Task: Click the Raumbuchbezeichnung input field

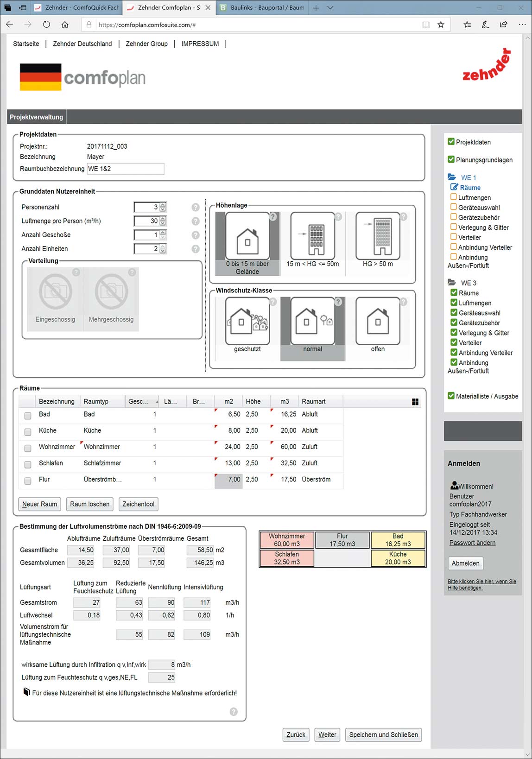Action: (x=126, y=169)
